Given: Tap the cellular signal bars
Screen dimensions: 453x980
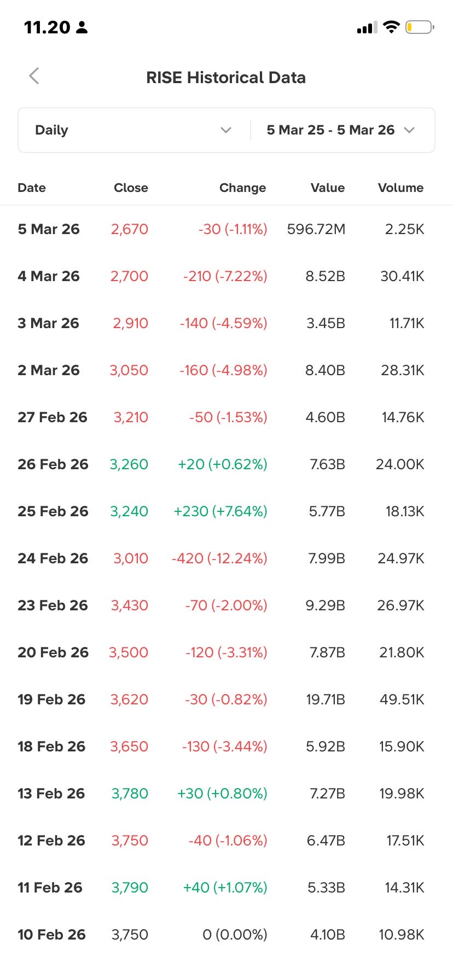Looking at the screenshot, I should point(367,27).
